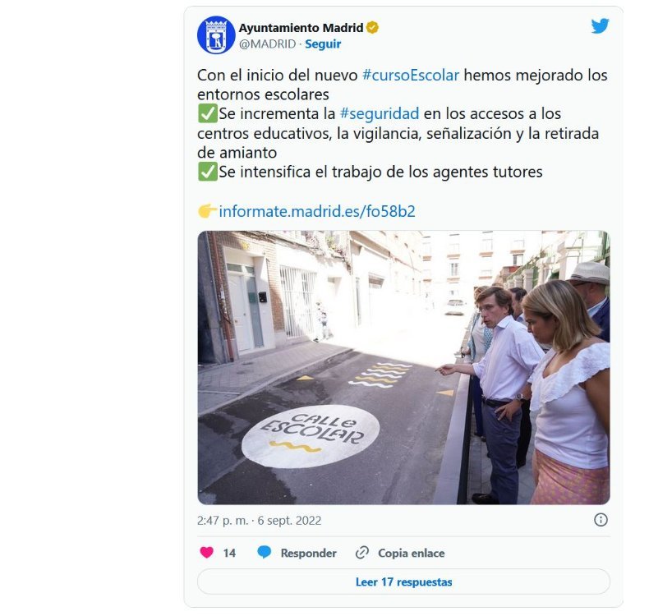
Task: Click the Twitter bird logo
Action: coord(600,26)
